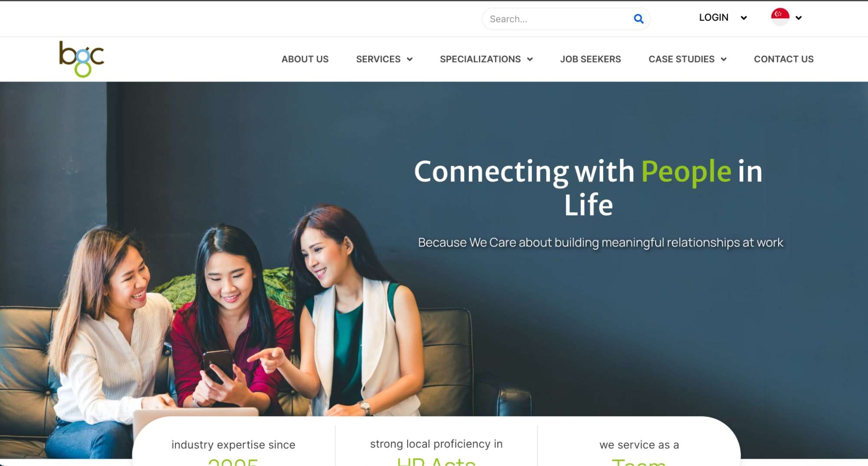Click the blue search magnifier icon
Viewport: 868px width, 466px height.
point(638,19)
